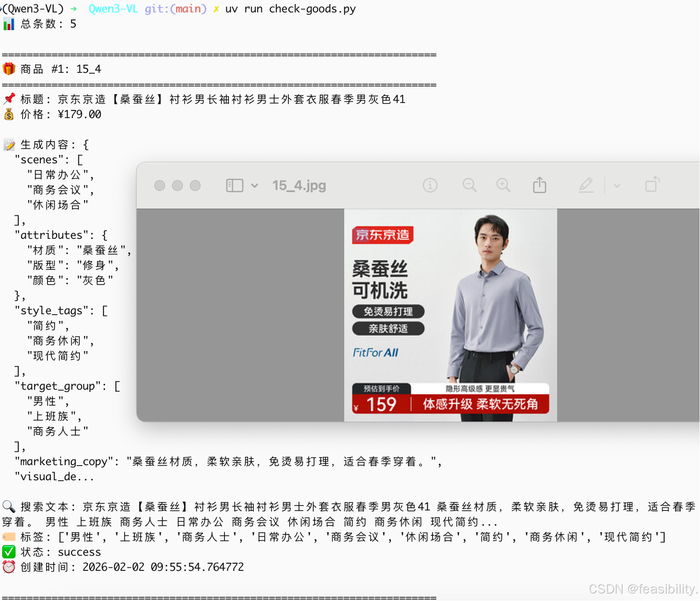Screen dimensions: 700x601
Task: Click the product photo in Preview
Action: (x=451, y=315)
